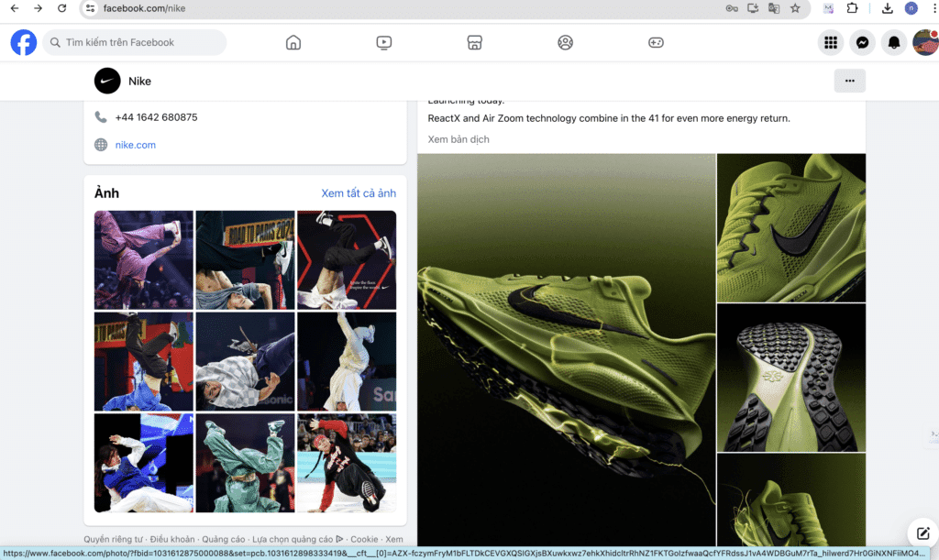This screenshot has width=939, height=560.
Task: Click the Nike page name text
Action: pos(139,82)
